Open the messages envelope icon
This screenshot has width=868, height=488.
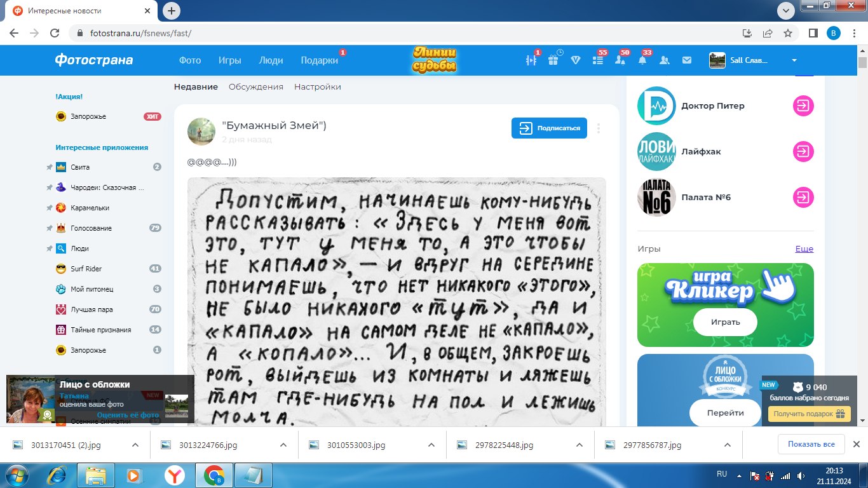point(686,60)
